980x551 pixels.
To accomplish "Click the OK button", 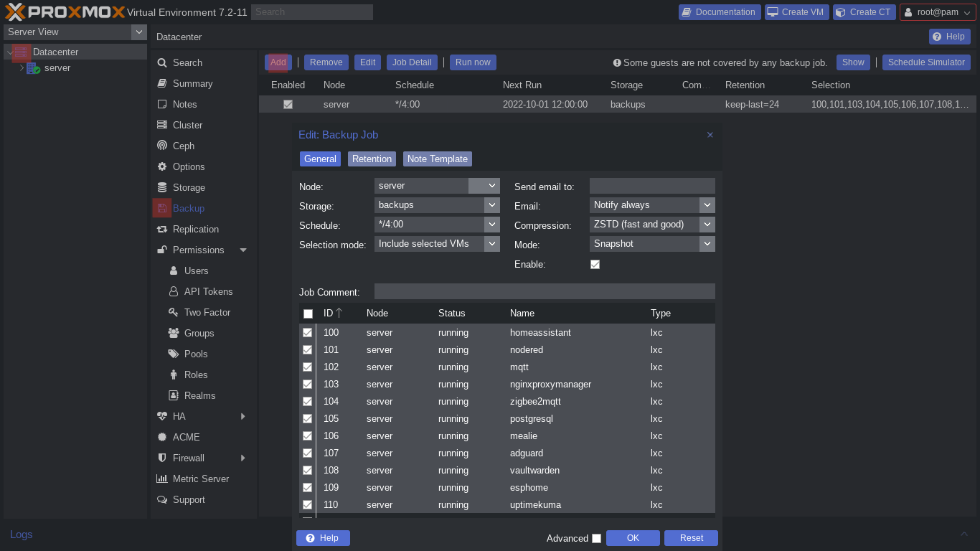I will pyautogui.click(x=633, y=538).
